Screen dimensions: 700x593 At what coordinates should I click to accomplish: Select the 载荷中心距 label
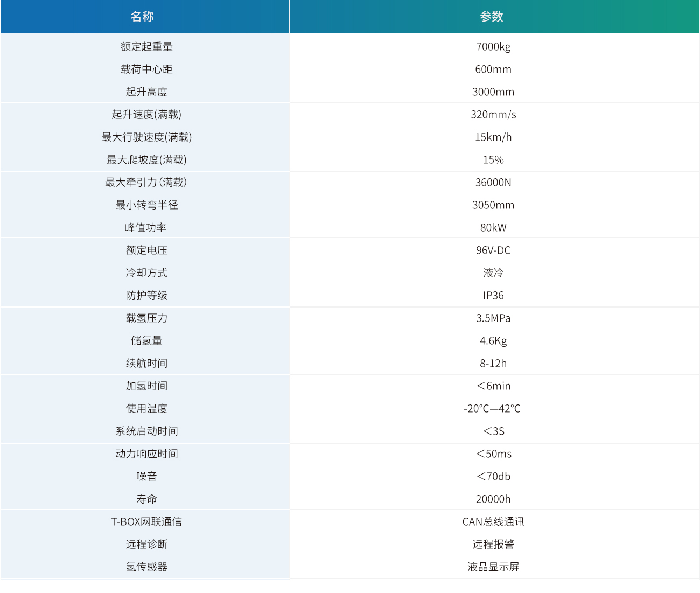click(x=146, y=69)
